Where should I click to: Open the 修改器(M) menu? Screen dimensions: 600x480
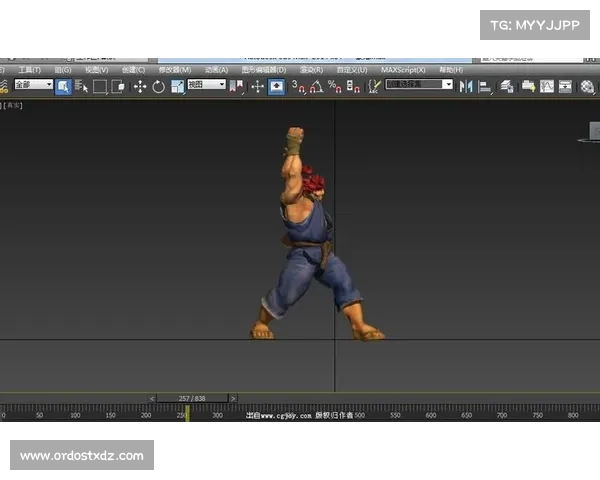(x=175, y=70)
